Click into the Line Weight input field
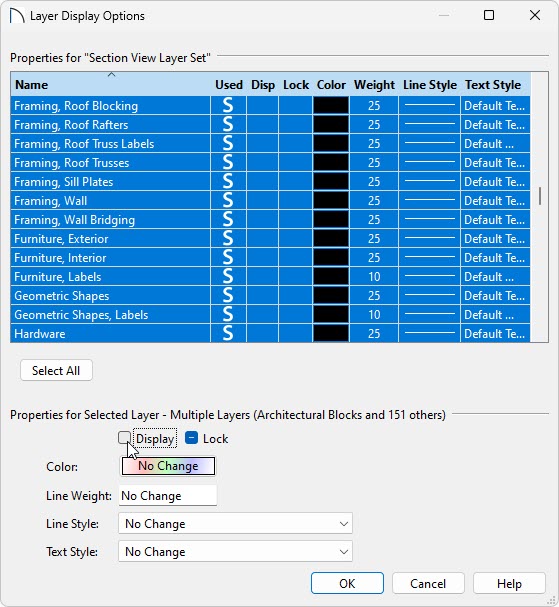Image resolution: width=559 pixels, height=607 pixels. coord(168,496)
